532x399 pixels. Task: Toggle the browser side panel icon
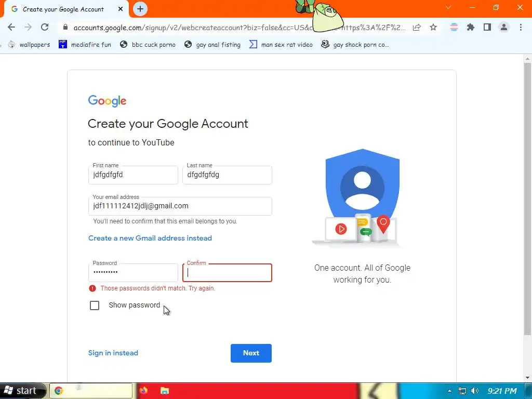pyautogui.click(x=487, y=27)
